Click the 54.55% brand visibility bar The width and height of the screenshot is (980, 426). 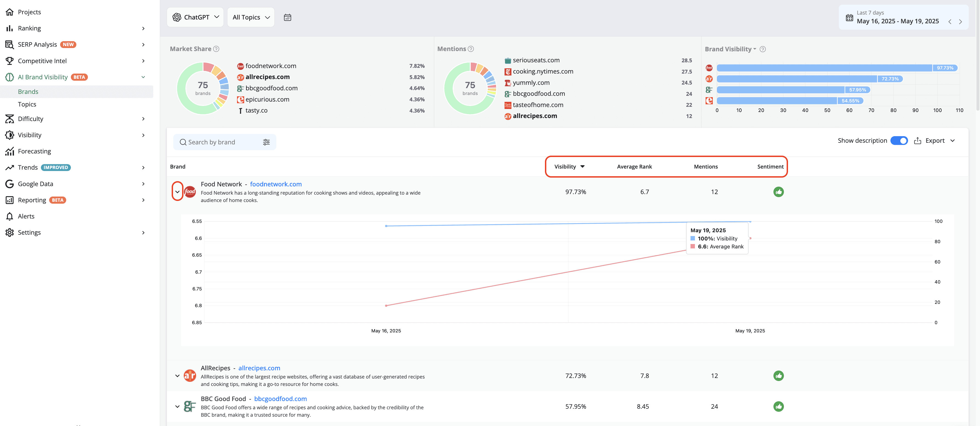point(790,101)
